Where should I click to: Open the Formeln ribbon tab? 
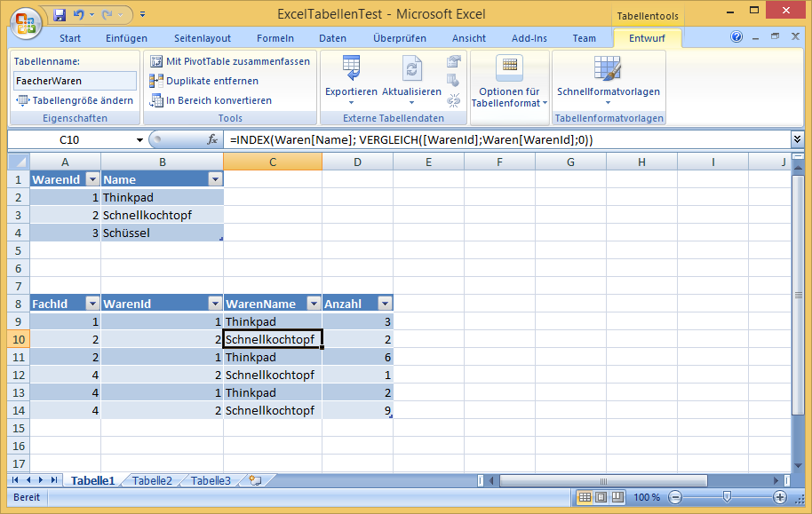(x=275, y=38)
